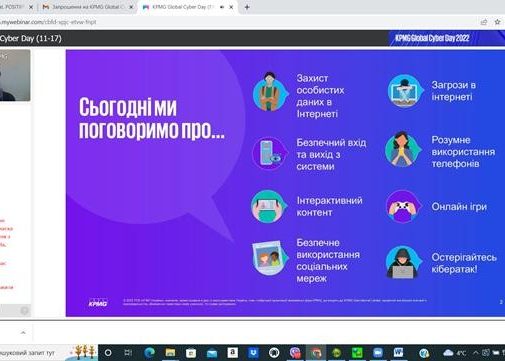This screenshot has width=505, height=361.
Task: Click the mywebinar.com address bar
Action: [233, 22]
